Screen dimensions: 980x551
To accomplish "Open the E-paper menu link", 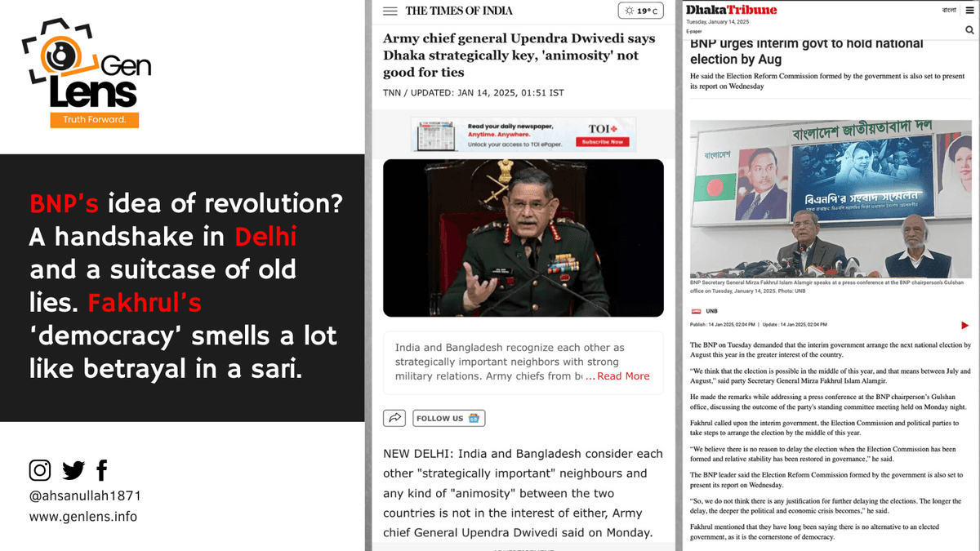I will tap(694, 31).
